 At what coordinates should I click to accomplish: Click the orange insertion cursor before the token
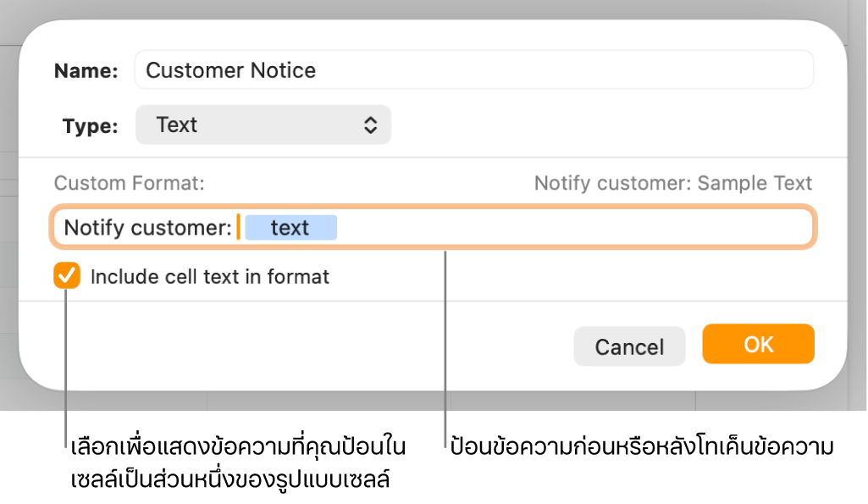point(239,227)
